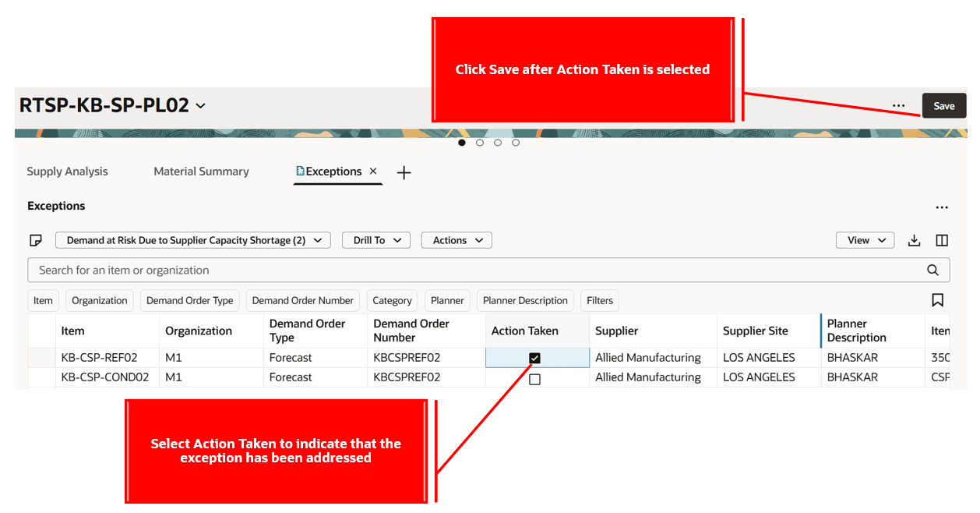Open the ellipsis menu next to Save
The height and width of the screenshot is (513, 980).
click(x=898, y=105)
